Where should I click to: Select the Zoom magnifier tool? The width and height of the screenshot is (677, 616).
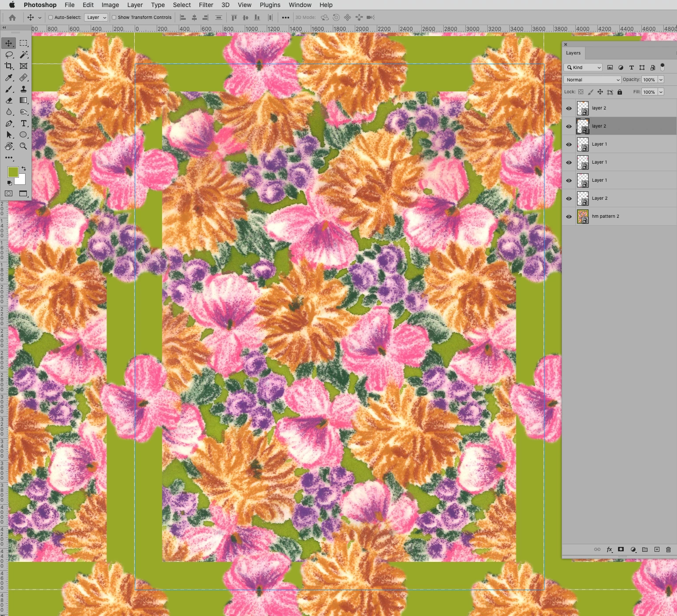click(23, 146)
